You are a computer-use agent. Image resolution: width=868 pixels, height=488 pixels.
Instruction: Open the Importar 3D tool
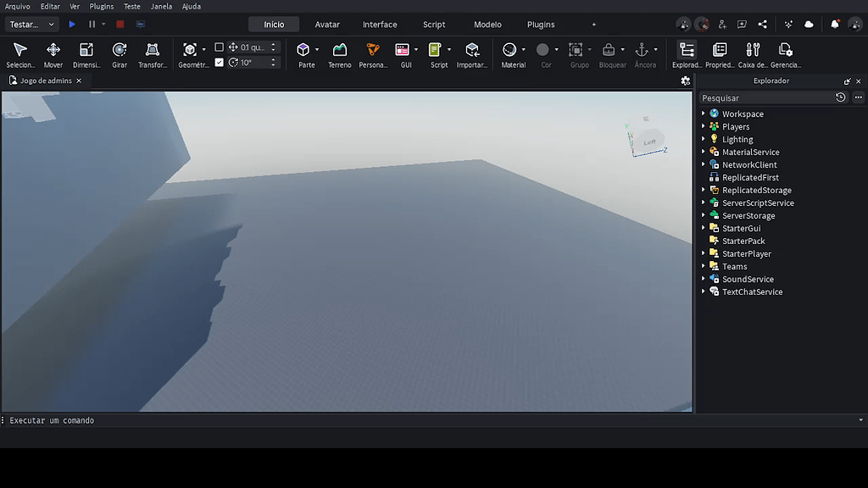pos(472,55)
